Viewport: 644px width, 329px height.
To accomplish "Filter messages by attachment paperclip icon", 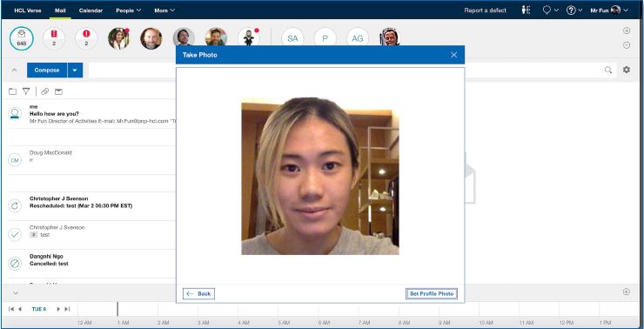I will click(x=44, y=91).
